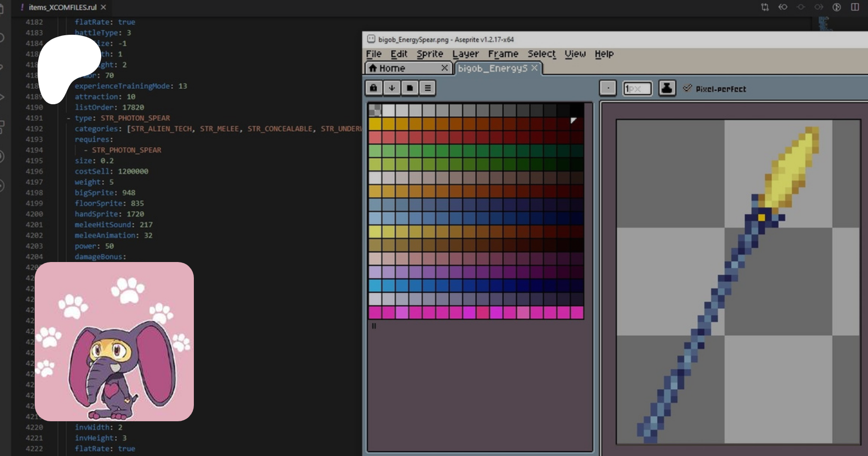Click the palette lock (edit mode) icon
Viewport: 868px width, 456px height.
tap(373, 88)
